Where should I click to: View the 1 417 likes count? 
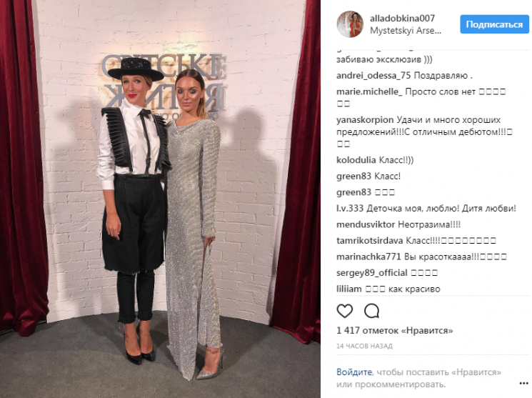(394, 330)
